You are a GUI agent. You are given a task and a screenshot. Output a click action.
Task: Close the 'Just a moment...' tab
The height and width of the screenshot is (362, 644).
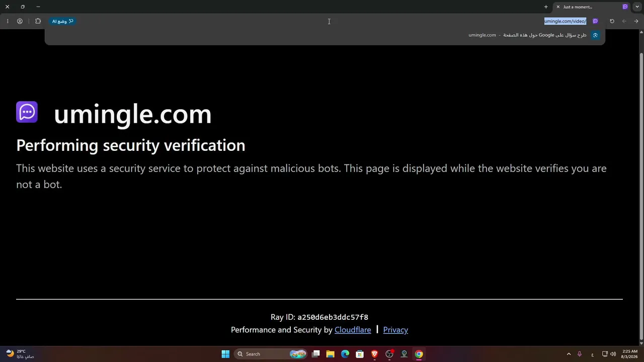[x=558, y=7]
